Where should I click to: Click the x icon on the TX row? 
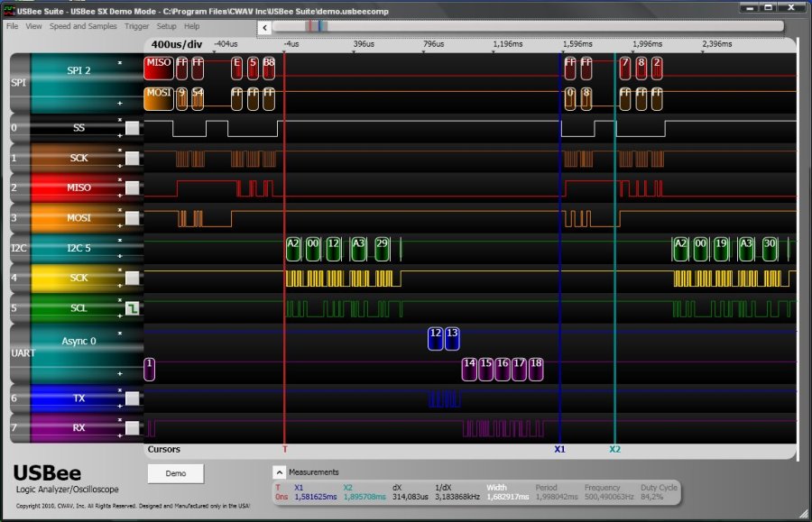point(120,390)
